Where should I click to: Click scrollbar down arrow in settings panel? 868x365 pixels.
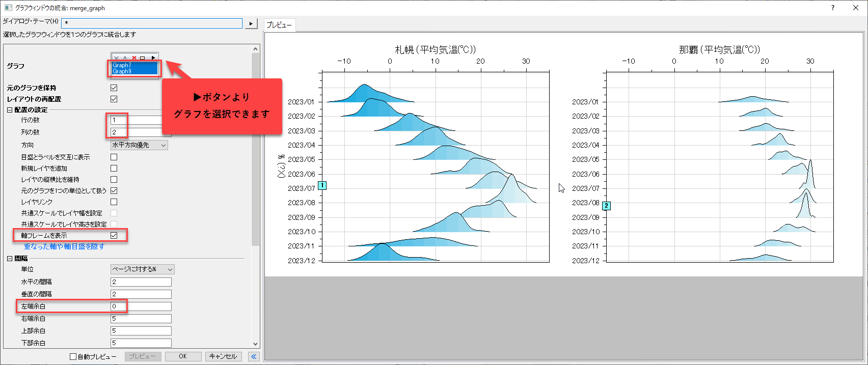(x=256, y=344)
